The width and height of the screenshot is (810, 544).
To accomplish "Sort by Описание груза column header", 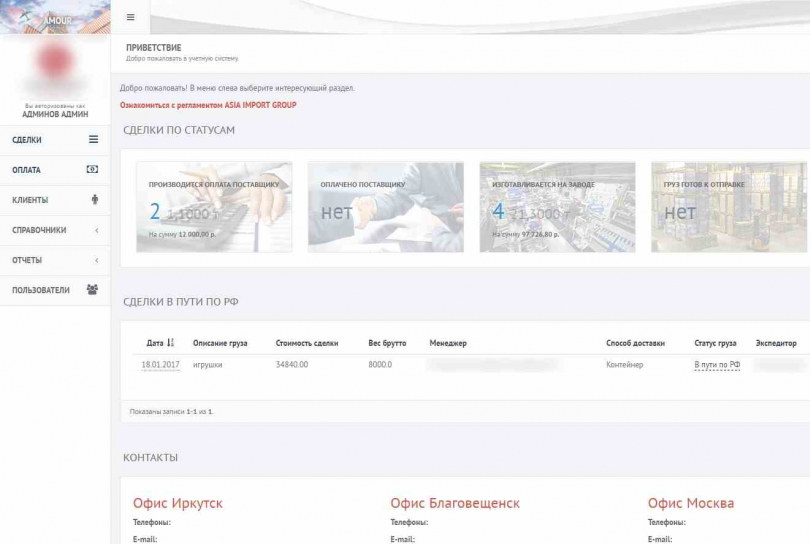I will point(220,343).
